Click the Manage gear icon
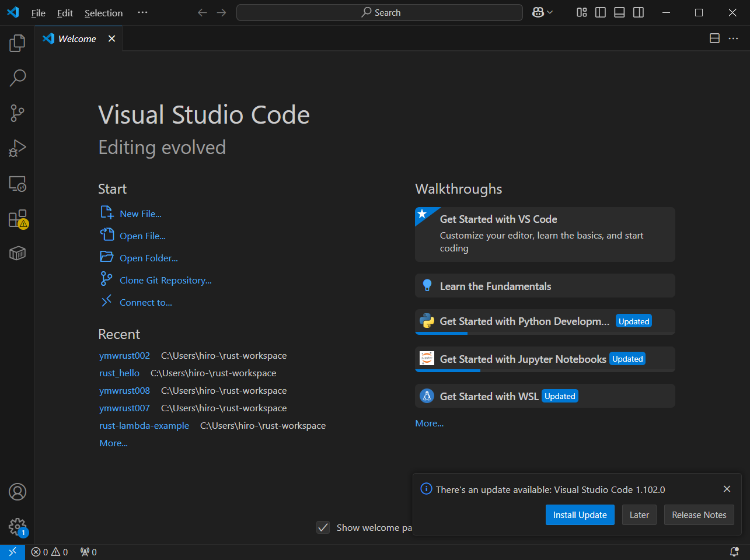750x560 pixels. click(x=18, y=527)
